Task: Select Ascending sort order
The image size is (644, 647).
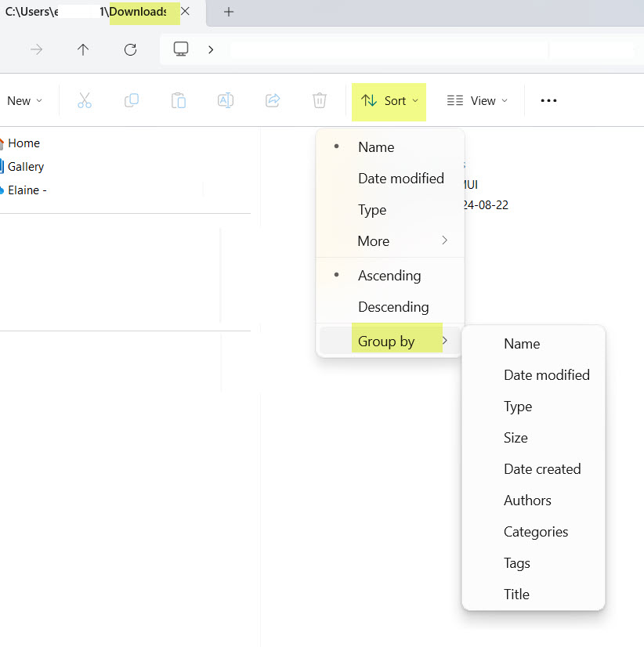Action: tap(390, 276)
